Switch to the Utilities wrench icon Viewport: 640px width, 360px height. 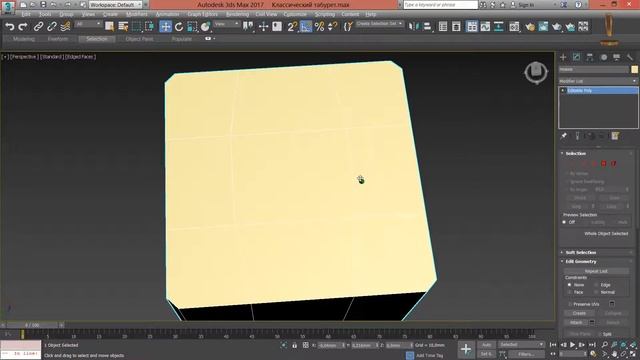630,57
